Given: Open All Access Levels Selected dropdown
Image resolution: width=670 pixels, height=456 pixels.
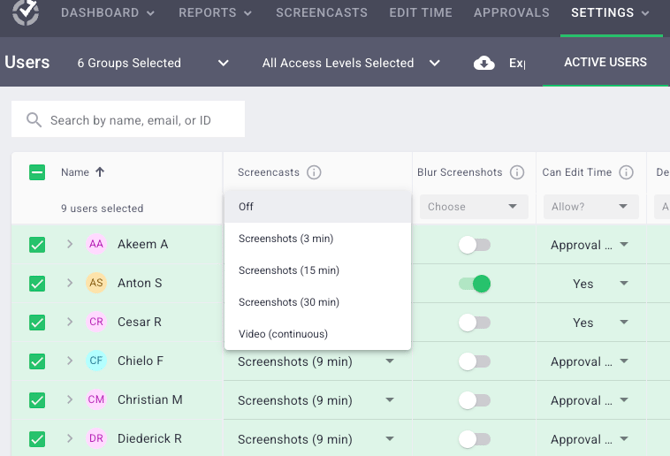Looking at the screenshot, I should coord(350,63).
